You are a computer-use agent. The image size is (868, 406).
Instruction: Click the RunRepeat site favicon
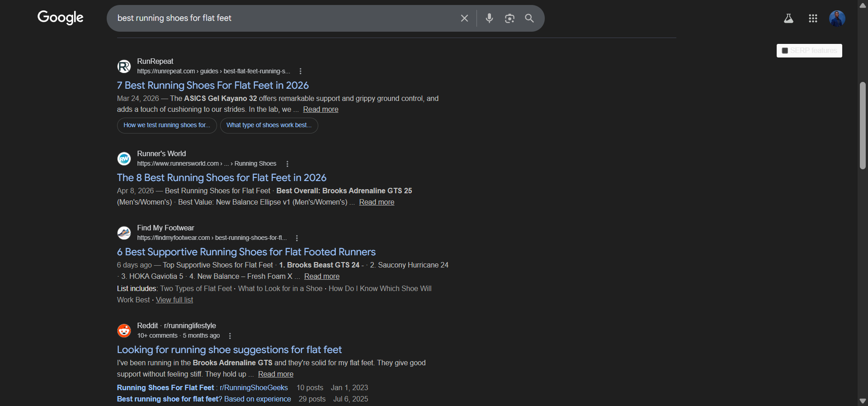(x=124, y=66)
